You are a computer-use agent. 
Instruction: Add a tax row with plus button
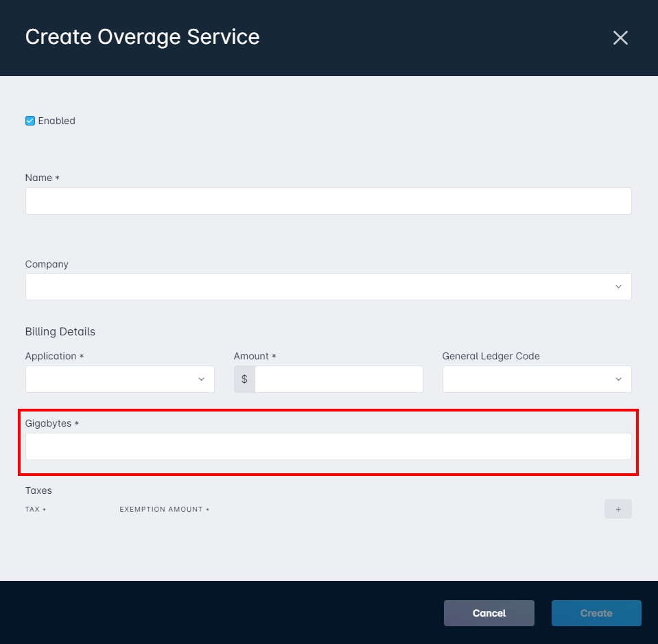tap(618, 509)
